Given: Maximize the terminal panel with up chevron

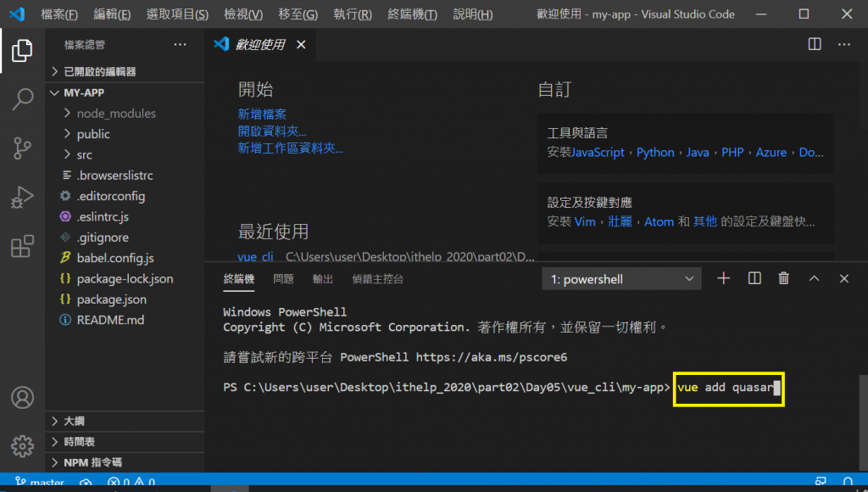Looking at the screenshot, I should 814,278.
